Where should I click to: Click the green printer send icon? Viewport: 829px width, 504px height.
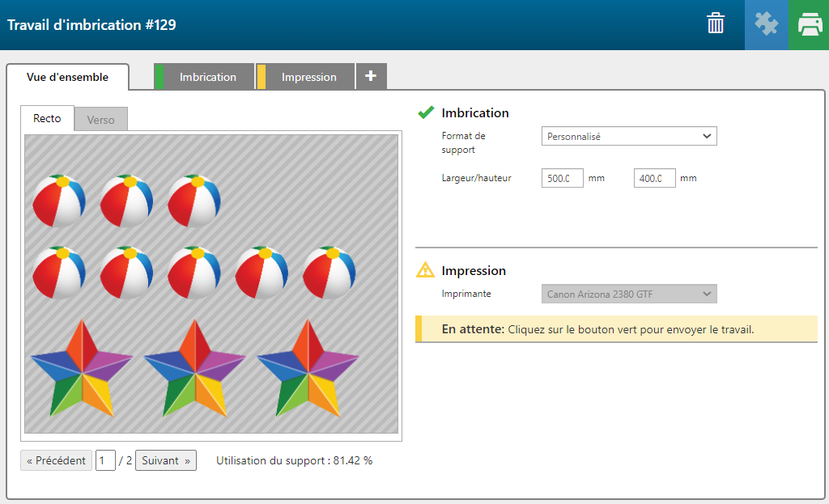point(809,24)
